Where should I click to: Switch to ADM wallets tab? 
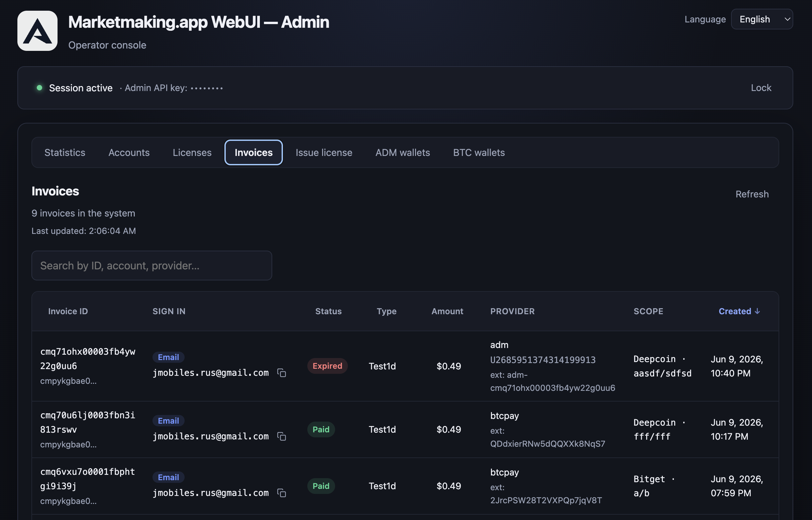403,153
